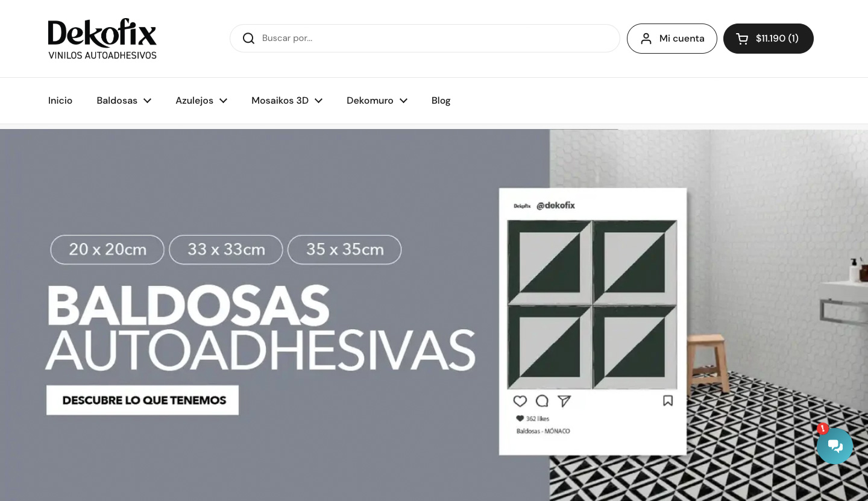
Task: Click the heart like icon on post
Action: [520, 401]
